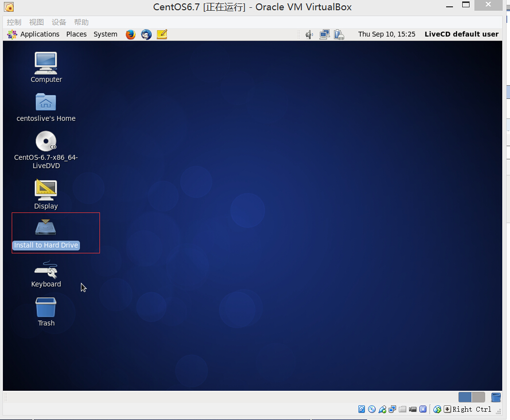Image resolution: width=510 pixels, height=420 pixels.
Task: Click VirtualBox optical disc status icon
Action: point(372,409)
